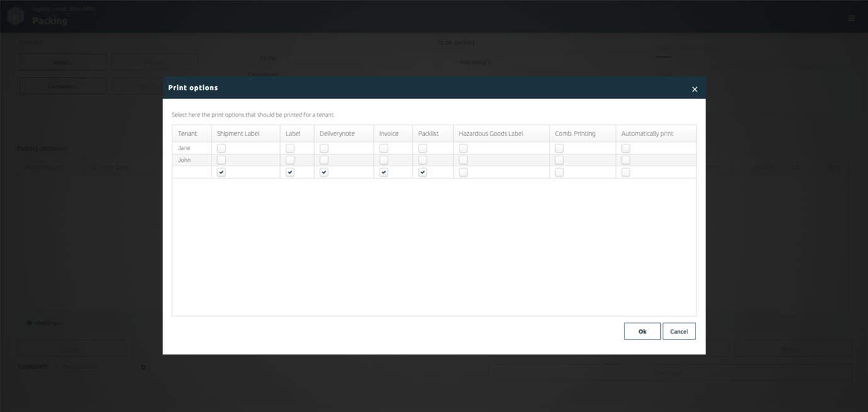Enable Invoice checkbox for John
Viewport: 868px width, 412px height.
[383, 161]
